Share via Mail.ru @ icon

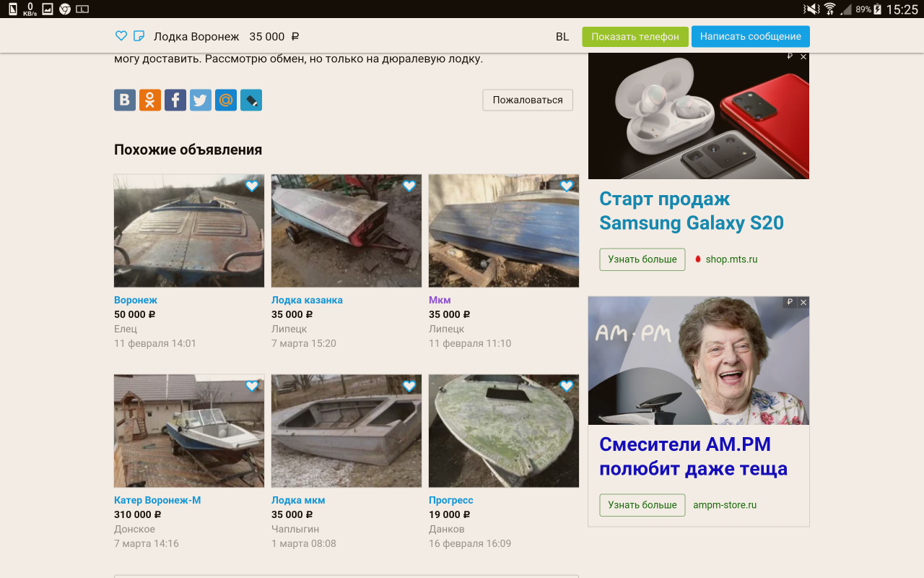(x=226, y=100)
